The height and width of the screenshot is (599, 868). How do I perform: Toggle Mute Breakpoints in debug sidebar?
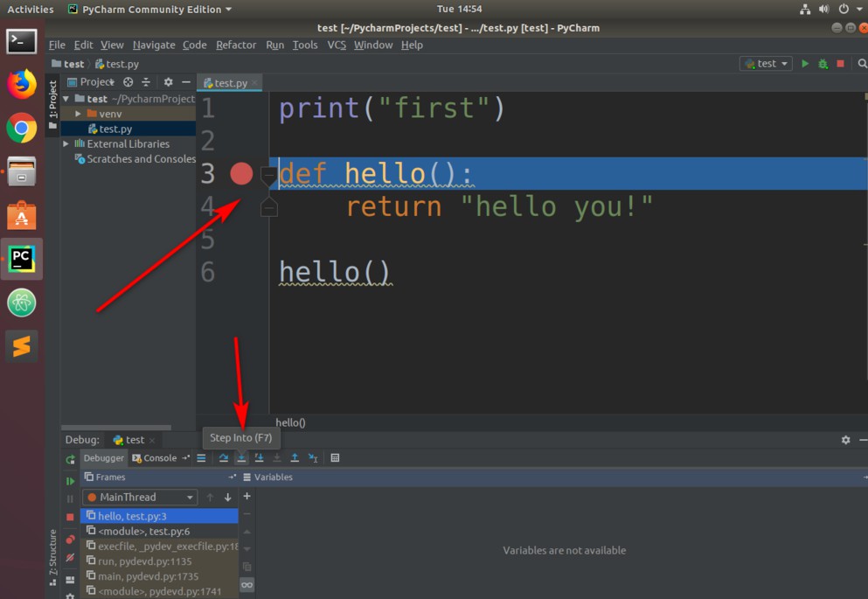(70, 558)
